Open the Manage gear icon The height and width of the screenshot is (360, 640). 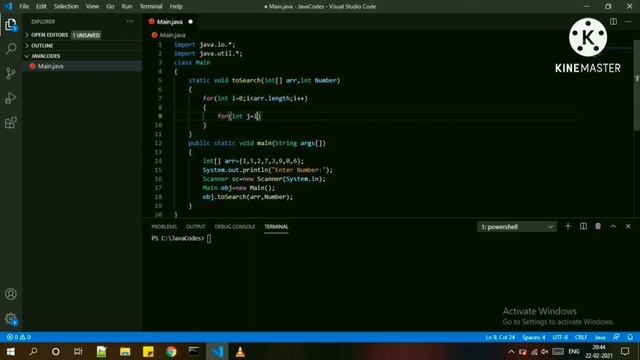click(x=11, y=319)
